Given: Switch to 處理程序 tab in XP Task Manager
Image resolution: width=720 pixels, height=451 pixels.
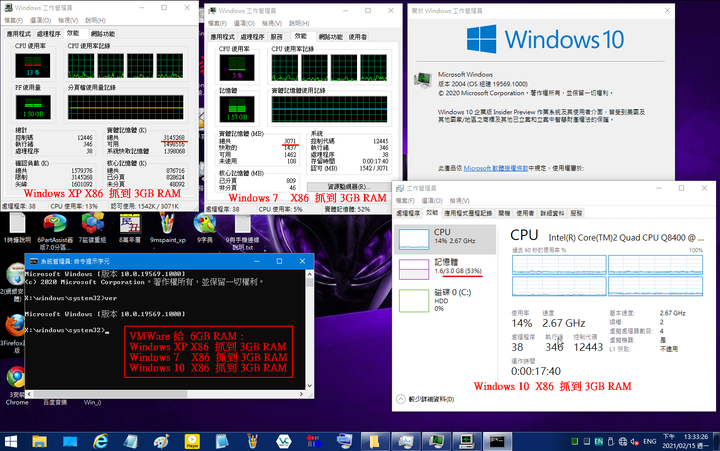Looking at the screenshot, I should click(48, 34).
